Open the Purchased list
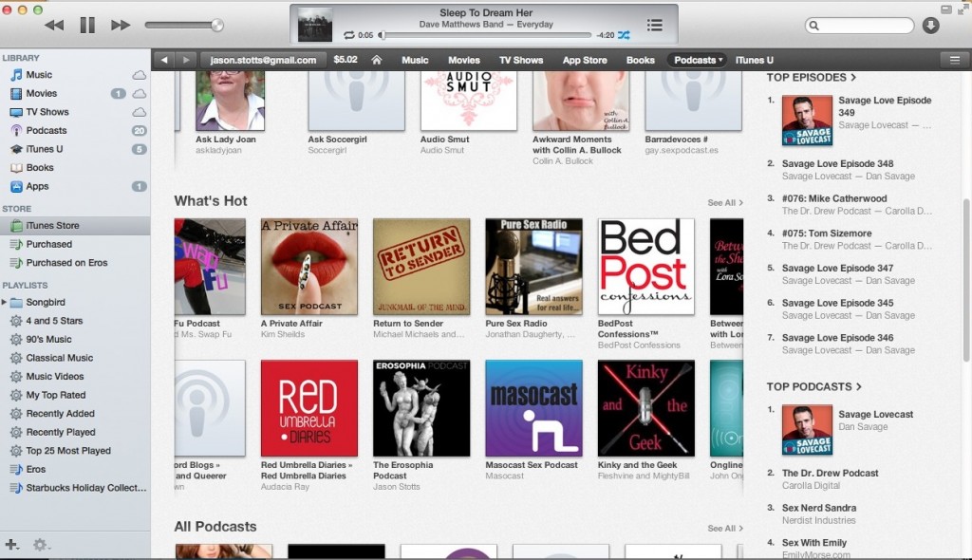Image resolution: width=972 pixels, height=560 pixels. (x=48, y=244)
